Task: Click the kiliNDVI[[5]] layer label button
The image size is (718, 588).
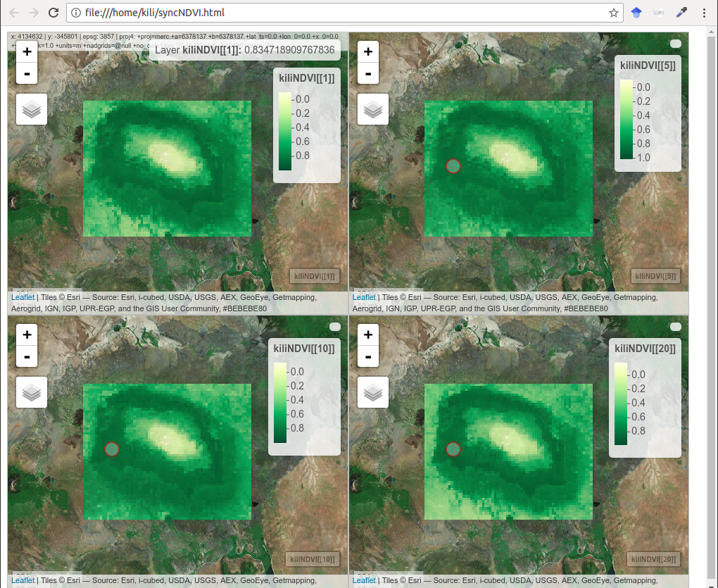Action: tap(655, 277)
